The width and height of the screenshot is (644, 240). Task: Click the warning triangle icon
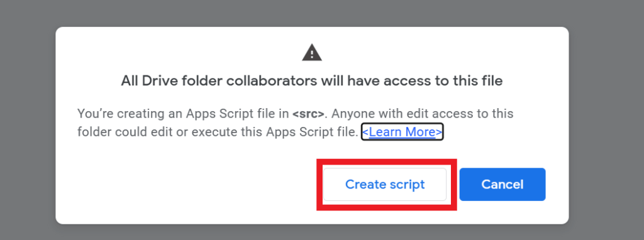point(312,53)
